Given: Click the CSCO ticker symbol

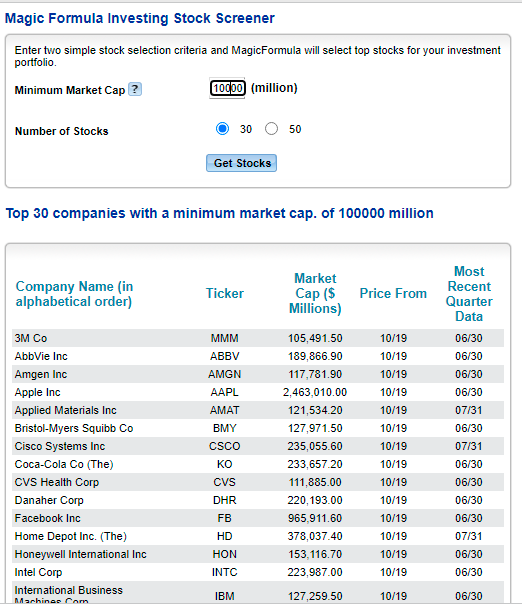Looking at the screenshot, I should click(x=225, y=446).
